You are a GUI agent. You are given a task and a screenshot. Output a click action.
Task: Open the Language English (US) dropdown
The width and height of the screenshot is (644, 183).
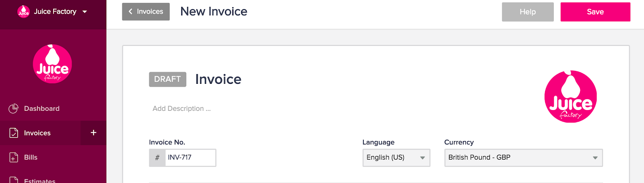396,158
